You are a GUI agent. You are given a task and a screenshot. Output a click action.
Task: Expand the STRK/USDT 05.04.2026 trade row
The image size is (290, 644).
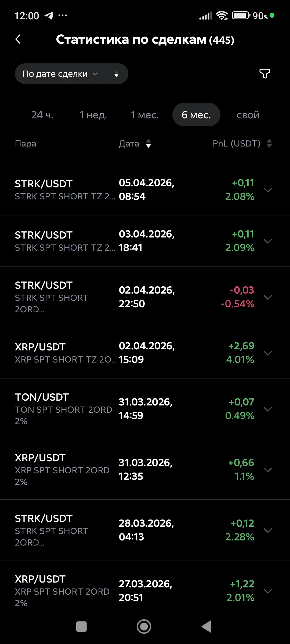tap(268, 190)
